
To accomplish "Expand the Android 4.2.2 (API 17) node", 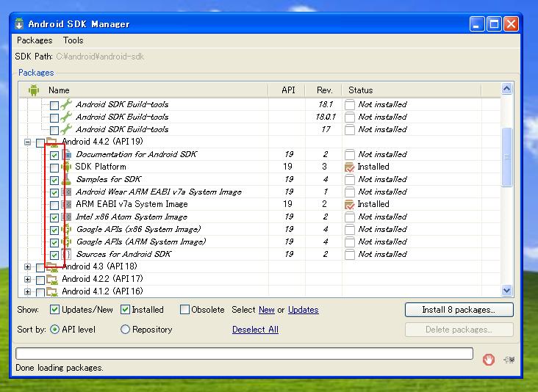I will click(27, 279).
